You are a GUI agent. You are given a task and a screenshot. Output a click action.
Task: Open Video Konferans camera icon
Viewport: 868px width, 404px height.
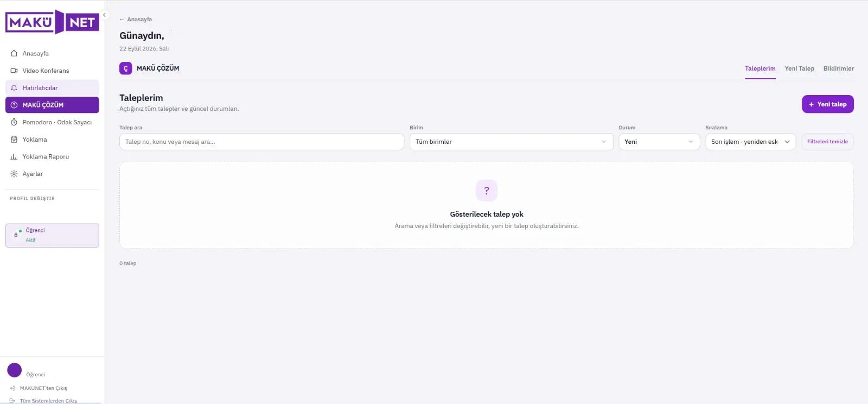[x=14, y=71]
